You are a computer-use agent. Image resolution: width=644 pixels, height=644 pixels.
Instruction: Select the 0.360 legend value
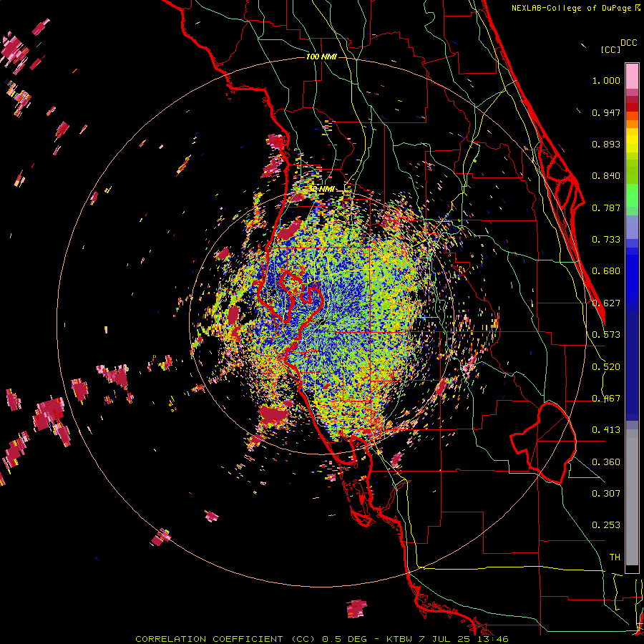(x=606, y=462)
